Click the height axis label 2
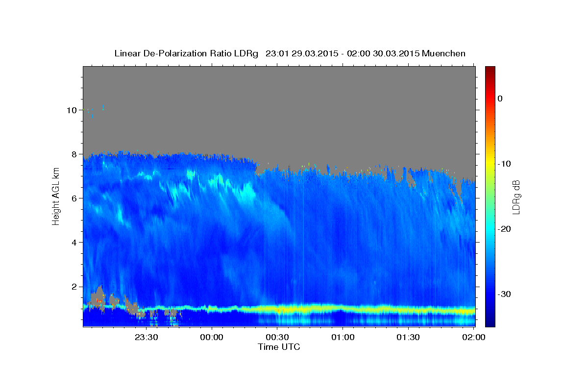588x392 pixels. click(x=74, y=287)
